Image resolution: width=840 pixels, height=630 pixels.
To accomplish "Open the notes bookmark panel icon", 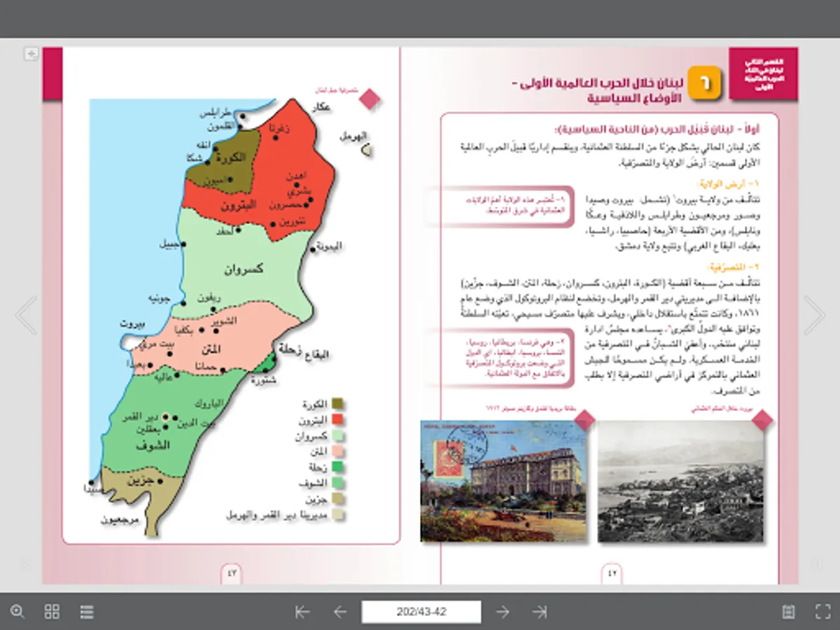I will 788,611.
